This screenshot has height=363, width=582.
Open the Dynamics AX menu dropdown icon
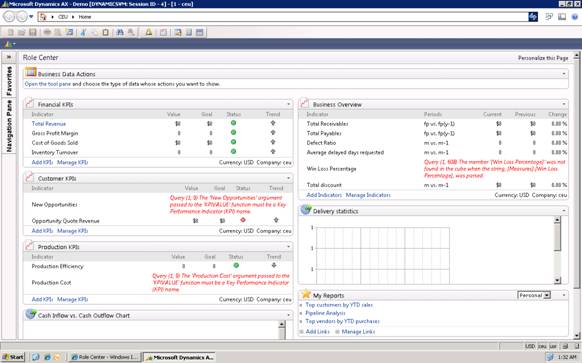[9, 45]
